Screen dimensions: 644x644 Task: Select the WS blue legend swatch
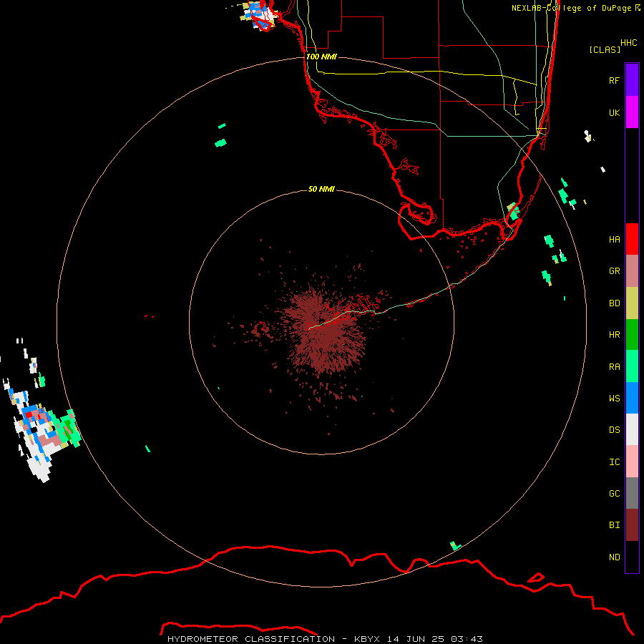[632, 398]
